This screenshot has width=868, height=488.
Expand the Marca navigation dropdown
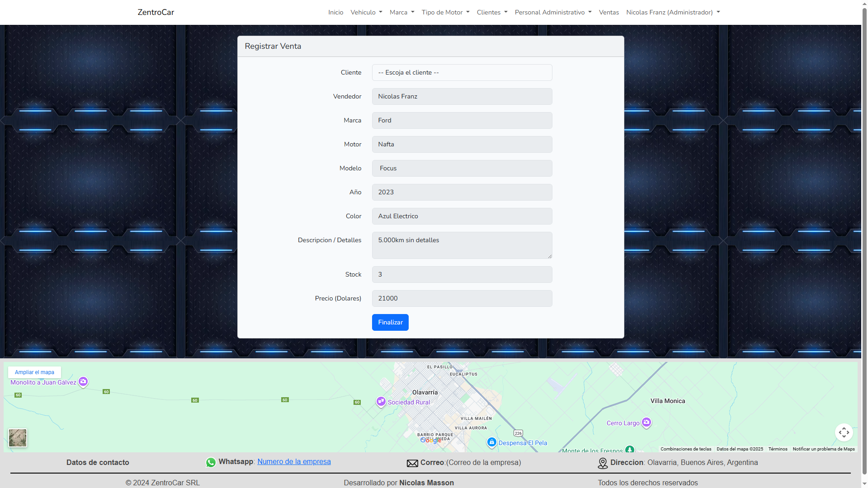click(401, 12)
